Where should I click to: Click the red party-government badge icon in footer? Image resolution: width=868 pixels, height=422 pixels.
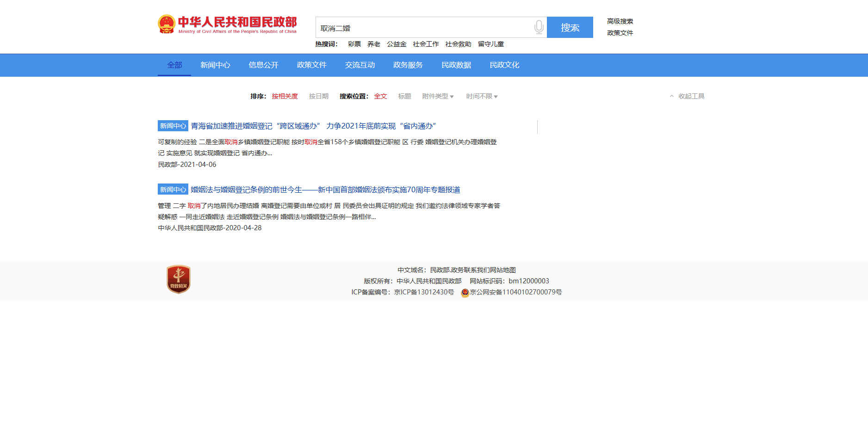tap(179, 279)
